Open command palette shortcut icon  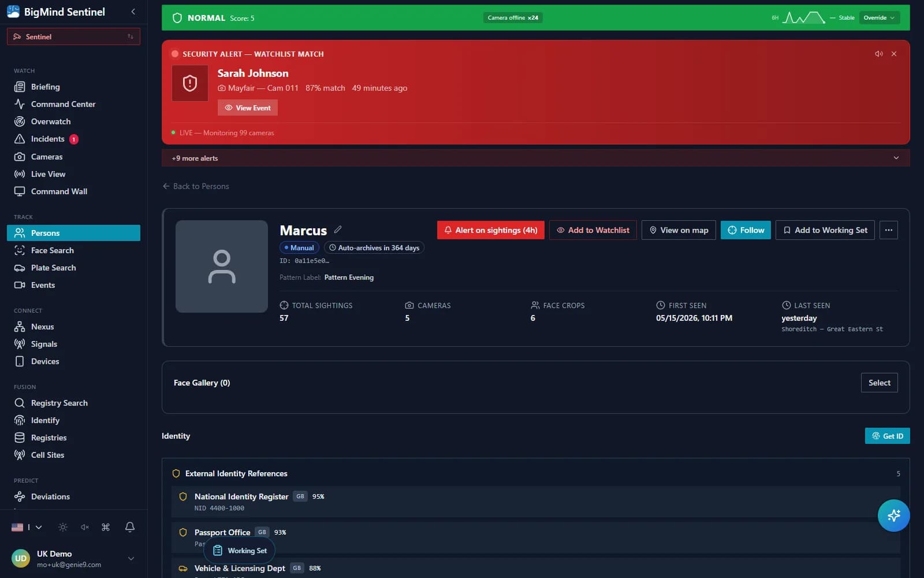click(x=106, y=527)
